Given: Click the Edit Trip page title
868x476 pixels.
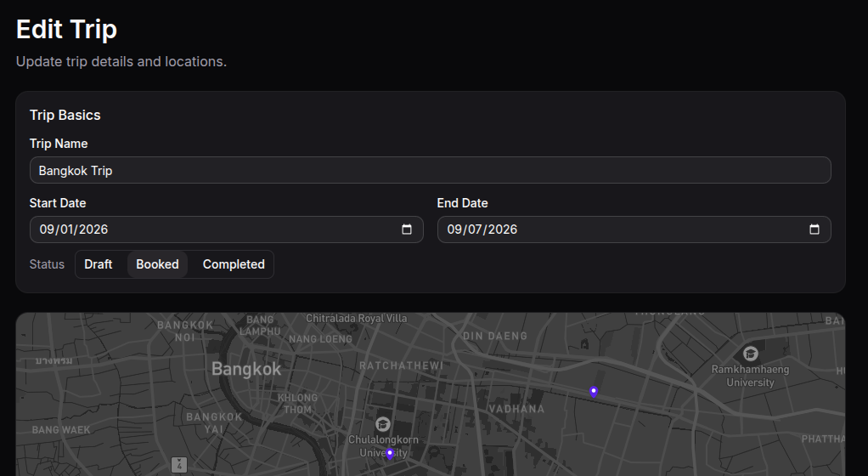Looking at the screenshot, I should tap(66, 30).
